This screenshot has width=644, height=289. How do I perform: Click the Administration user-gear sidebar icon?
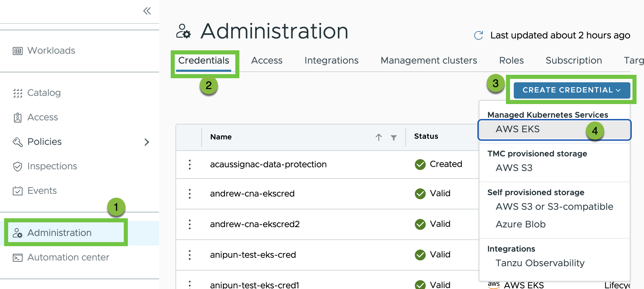(x=18, y=233)
